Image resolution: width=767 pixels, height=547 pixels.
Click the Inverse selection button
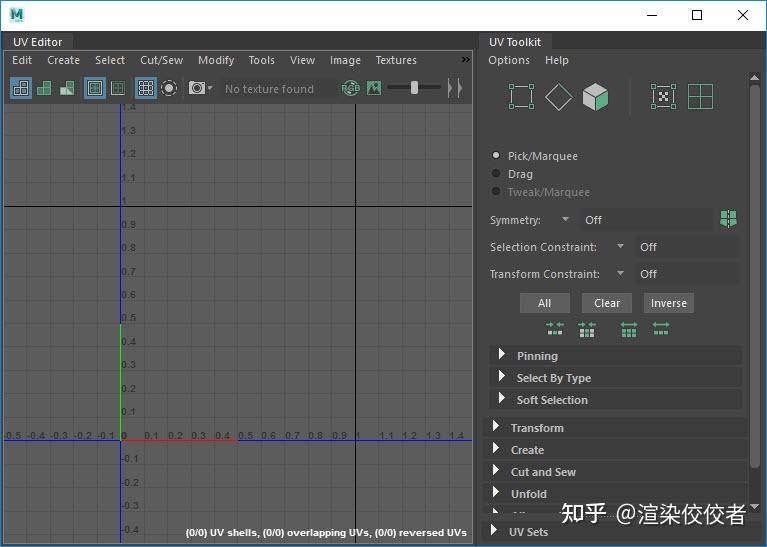pos(669,303)
